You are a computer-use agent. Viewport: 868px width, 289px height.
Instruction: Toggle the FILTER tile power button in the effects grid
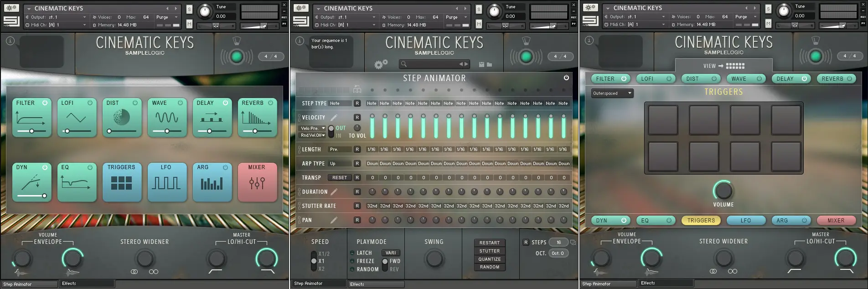45,103
